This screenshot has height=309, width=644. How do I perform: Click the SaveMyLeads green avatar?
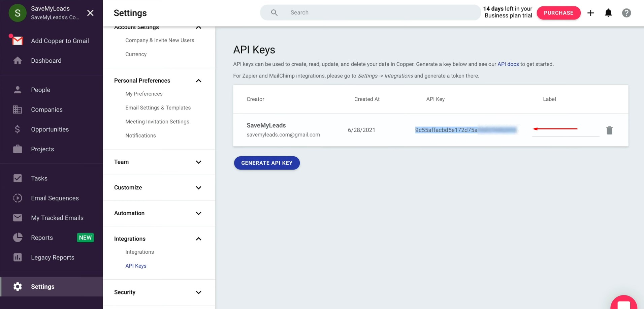(x=18, y=13)
